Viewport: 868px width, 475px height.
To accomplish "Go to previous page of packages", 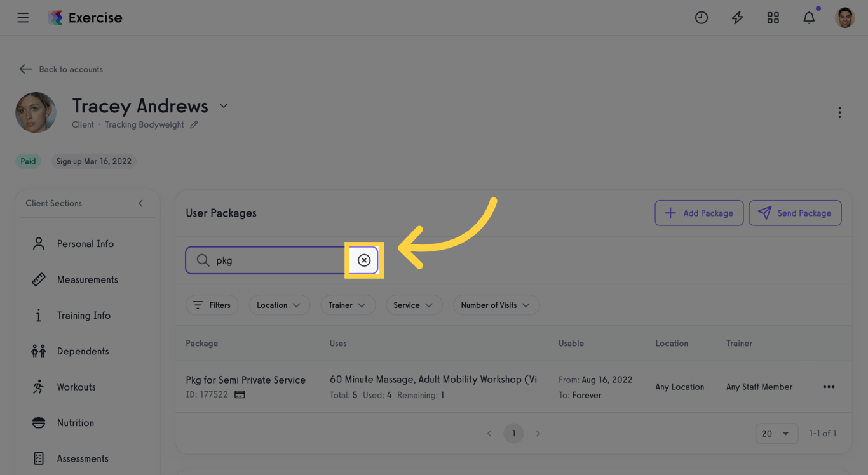I will 489,434.
